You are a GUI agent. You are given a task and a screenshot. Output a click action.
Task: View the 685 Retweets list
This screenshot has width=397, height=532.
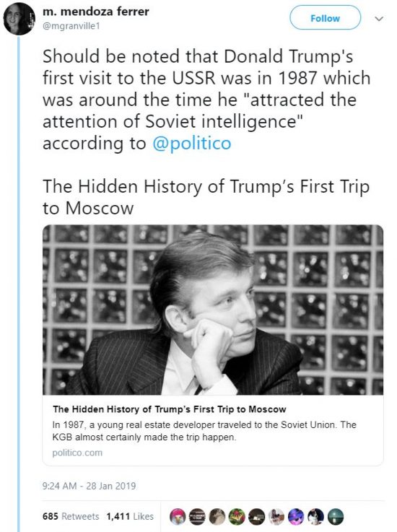click(71, 516)
